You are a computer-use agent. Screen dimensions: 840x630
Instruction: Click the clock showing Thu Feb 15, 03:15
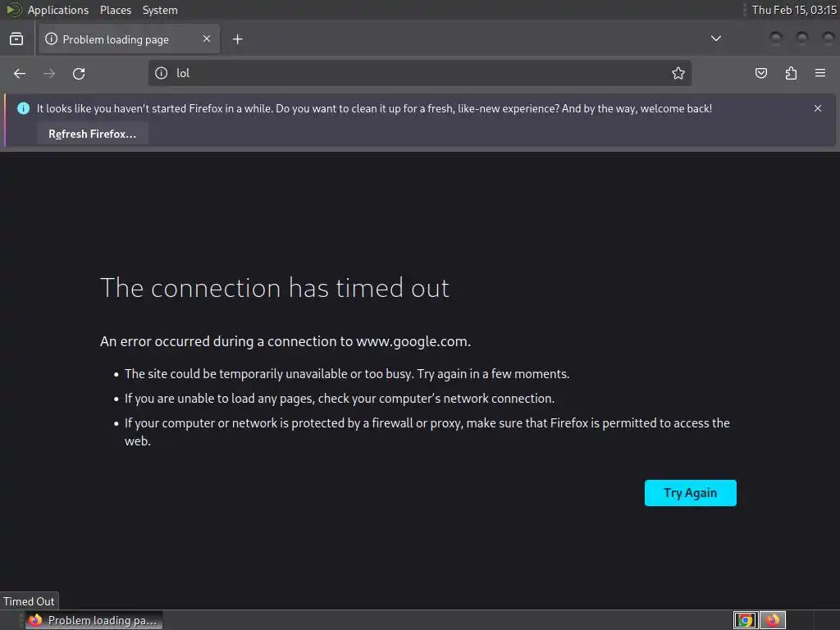tap(794, 10)
